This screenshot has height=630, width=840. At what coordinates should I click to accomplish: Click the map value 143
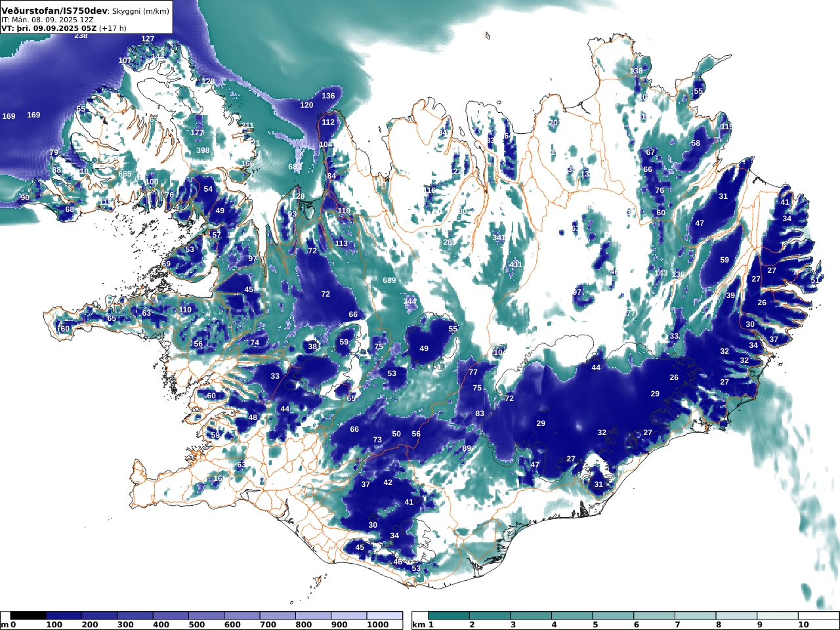click(x=661, y=273)
